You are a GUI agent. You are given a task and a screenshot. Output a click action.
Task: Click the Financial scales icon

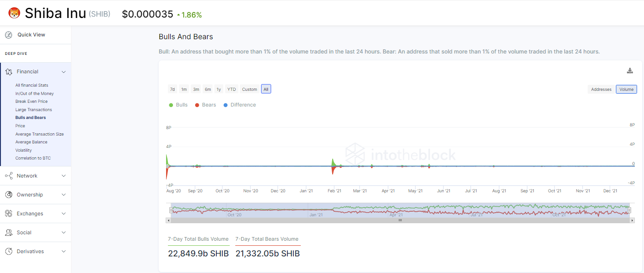pos(8,72)
